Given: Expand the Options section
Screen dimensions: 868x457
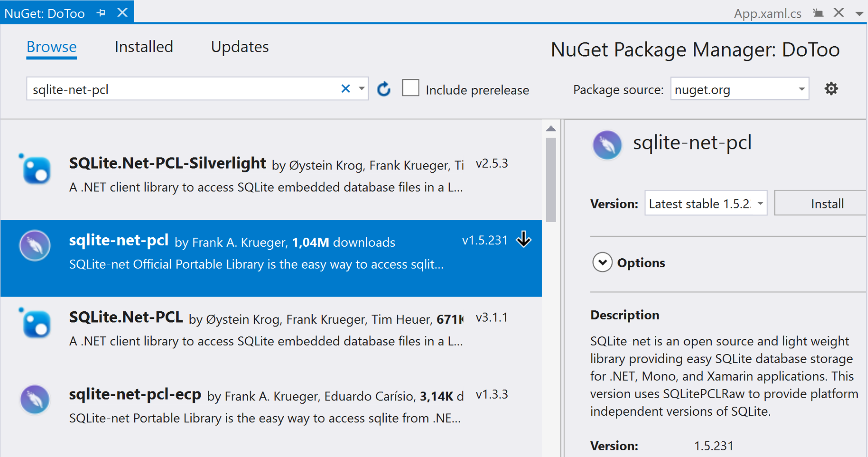Looking at the screenshot, I should pyautogui.click(x=602, y=262).
